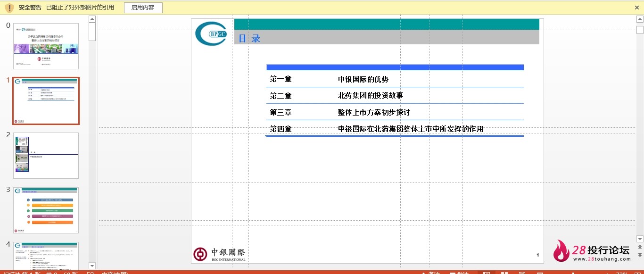
Task: Click the text 北药集团的投资故事
Action: 371,96
